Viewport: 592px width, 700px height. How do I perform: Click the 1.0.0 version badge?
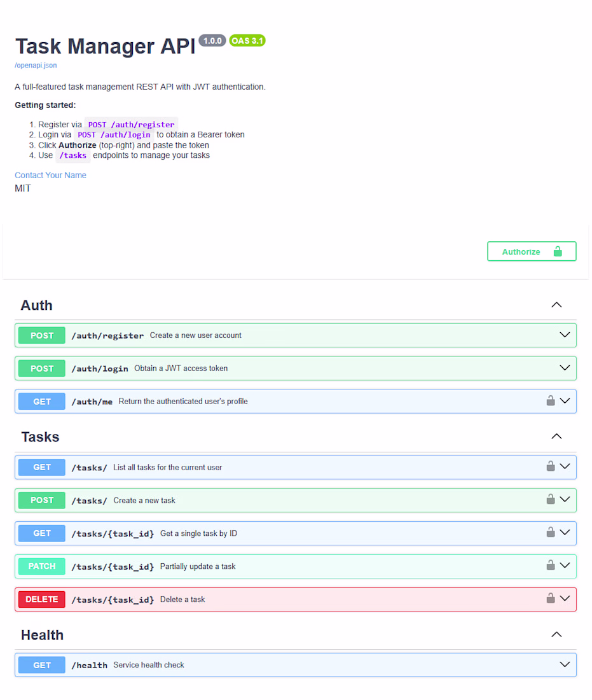pyautogui.click(x=212, y=41)
